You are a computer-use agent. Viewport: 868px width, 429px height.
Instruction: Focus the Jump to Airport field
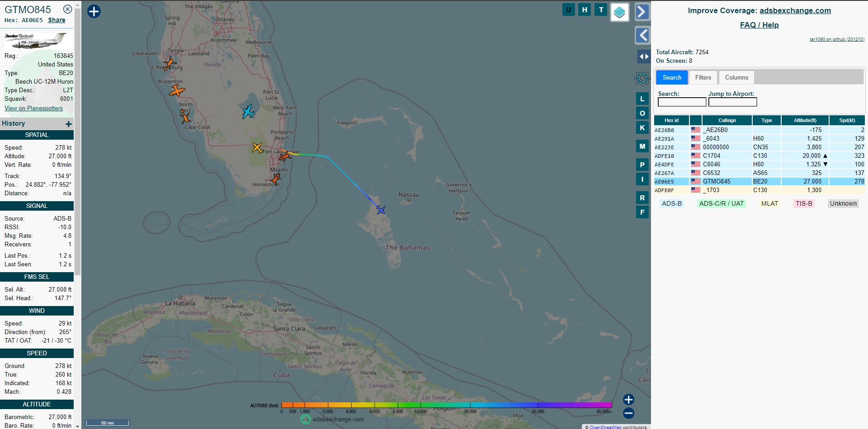point(732,102)
